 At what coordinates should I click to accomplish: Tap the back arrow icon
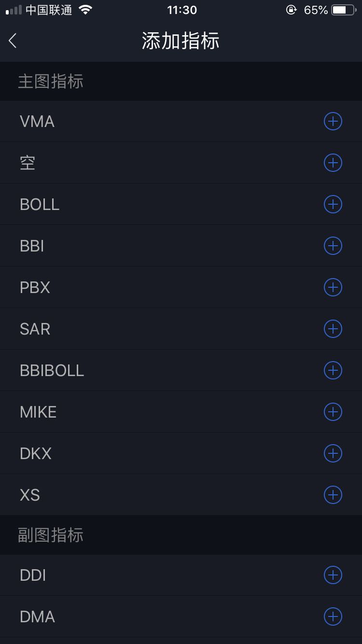coord(13,41)
